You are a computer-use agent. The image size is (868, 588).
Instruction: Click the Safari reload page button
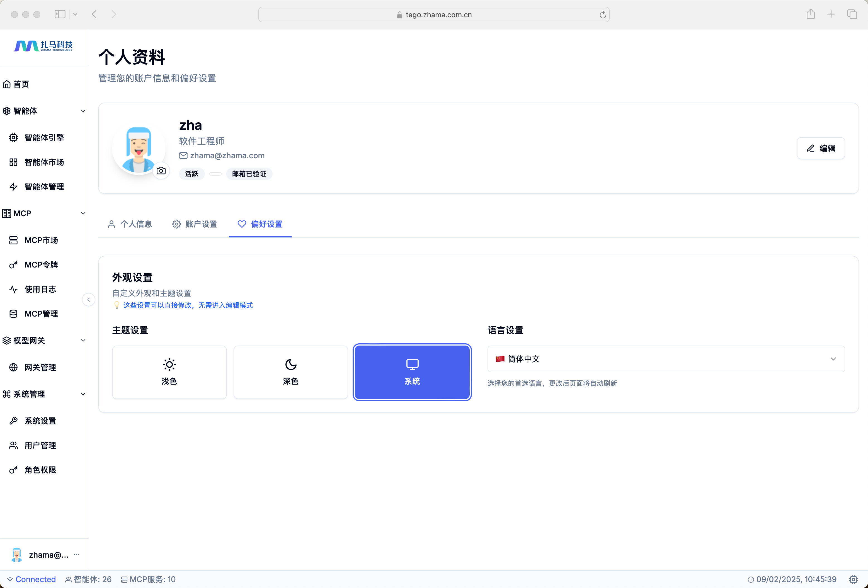[x=602, y=14]
